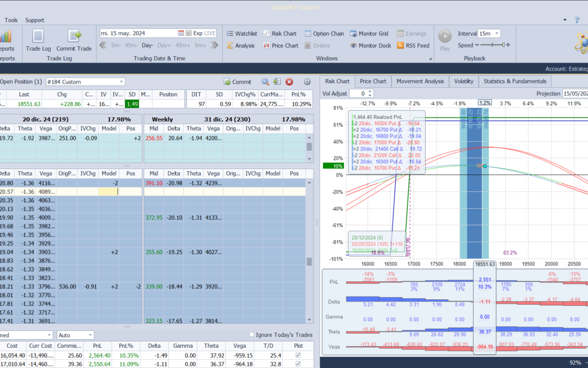Open the Watchlist window
Image resolution: width=588 pixels, height=368 pixels.
click(x=242, y=33)
